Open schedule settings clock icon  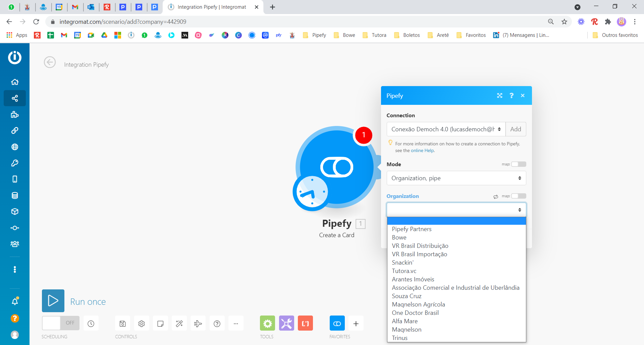click(91, 324)
